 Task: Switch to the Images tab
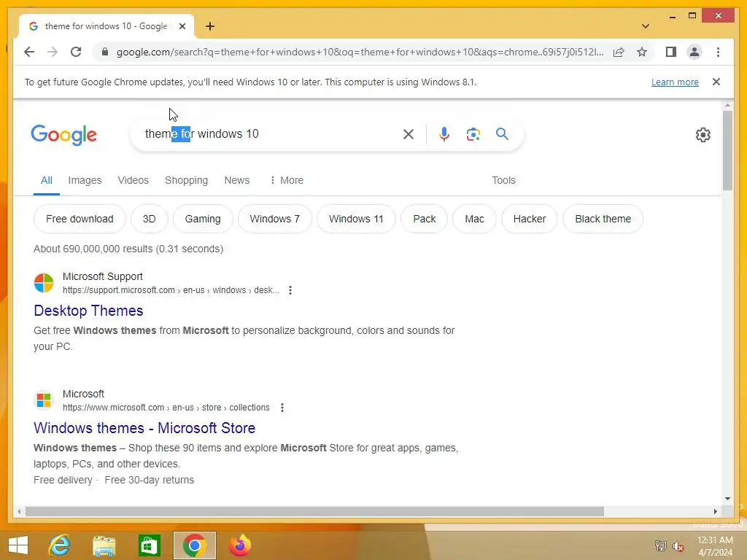pos(85,180)
